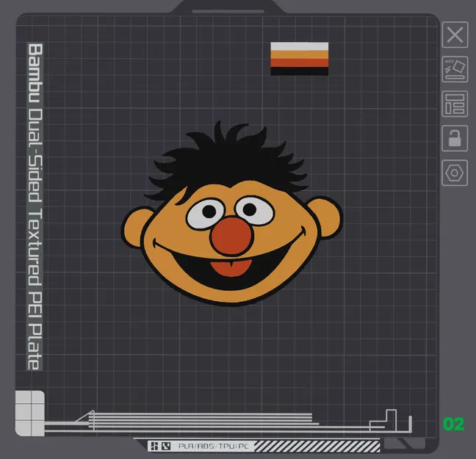Open plate settings hexagon icon
Screen dimensions: 476x459
click(x=455, y=173)
